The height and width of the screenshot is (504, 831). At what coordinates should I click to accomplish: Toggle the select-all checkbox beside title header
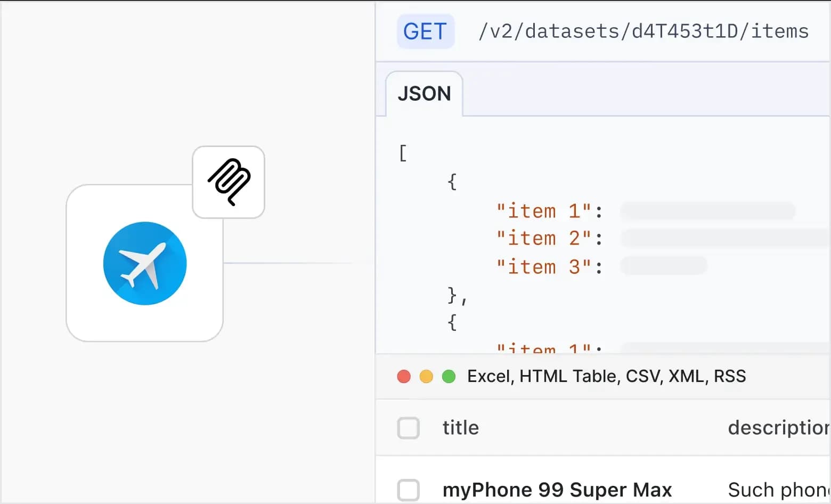[409, 428]
